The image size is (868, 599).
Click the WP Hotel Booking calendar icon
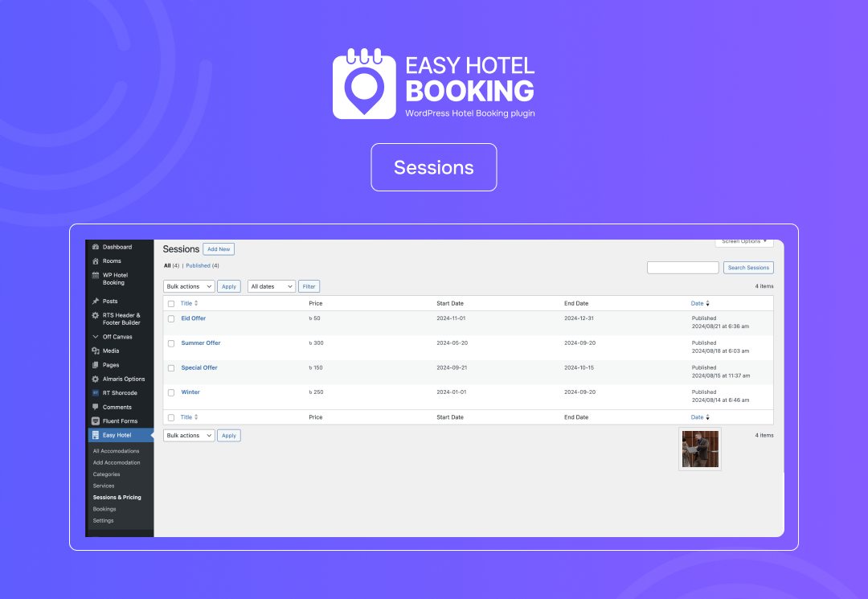[x=95, y=275]
